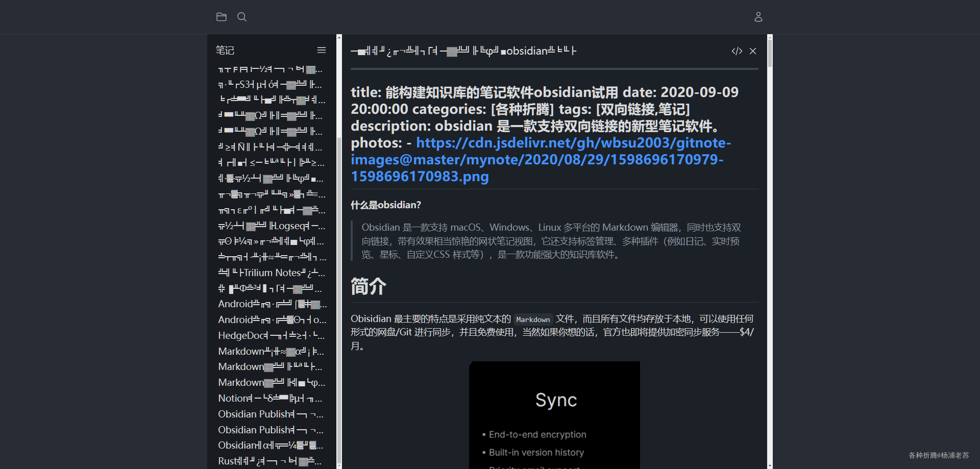
Task: Toggle source code view icon
Action: point(737,51)
